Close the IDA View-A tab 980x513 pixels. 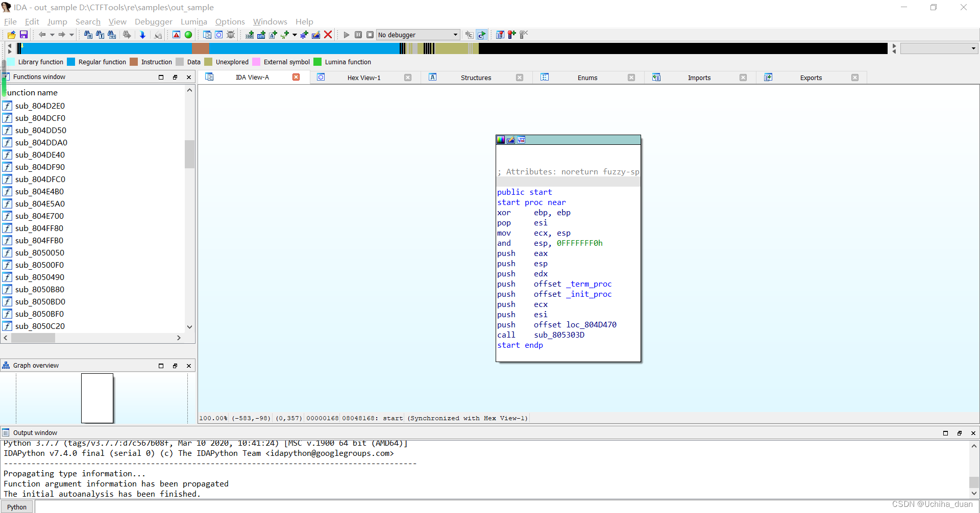(x=296, y=77)
